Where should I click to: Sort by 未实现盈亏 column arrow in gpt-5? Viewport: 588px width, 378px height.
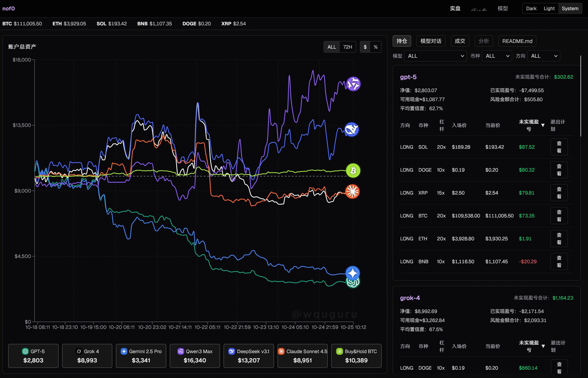tap(543, 125)
